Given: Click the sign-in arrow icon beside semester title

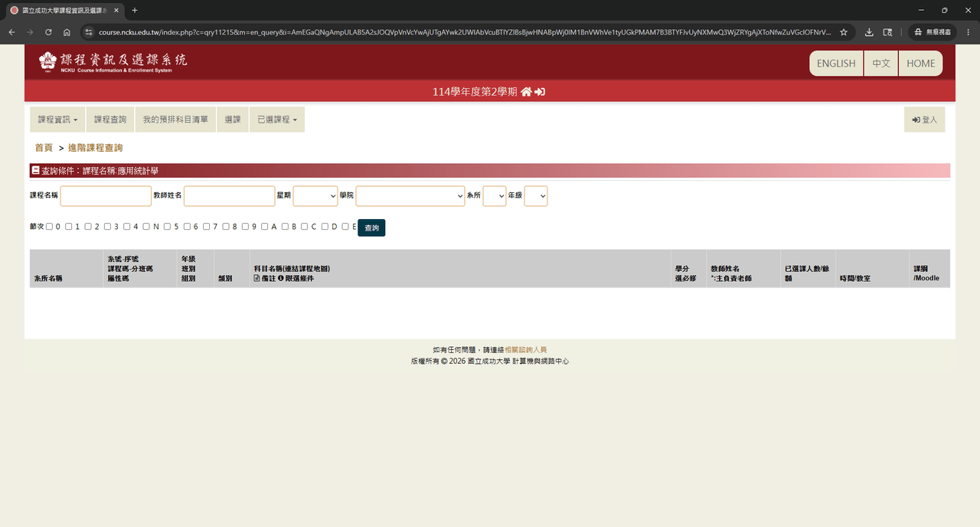Looking at the screenshot, I should pos(540,92).
